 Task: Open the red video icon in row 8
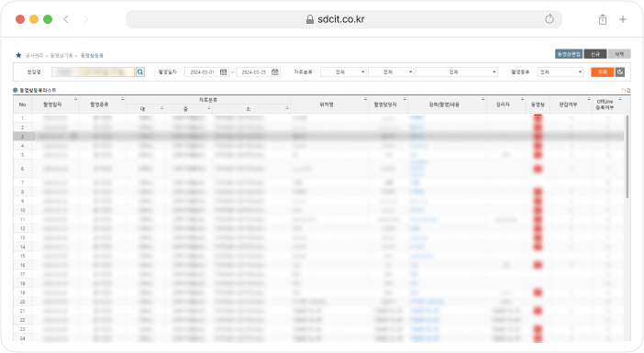[x=538, y=192]
